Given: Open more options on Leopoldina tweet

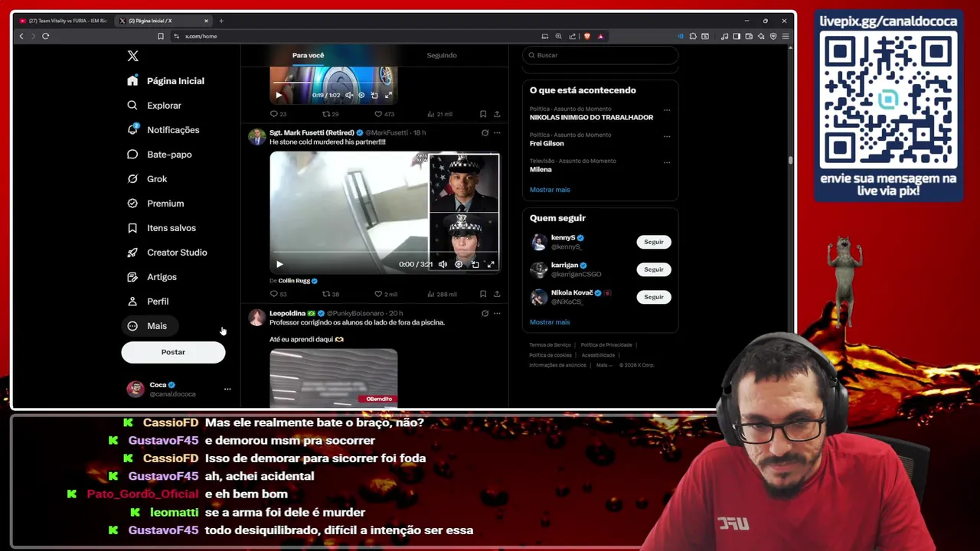Looking at the screenshot, I should coord(497,313).
